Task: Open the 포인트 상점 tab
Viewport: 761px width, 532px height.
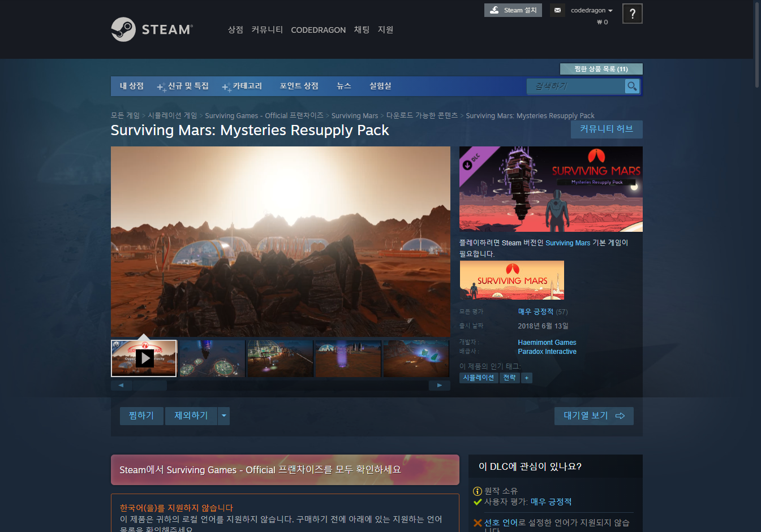Action: [299, 86]
